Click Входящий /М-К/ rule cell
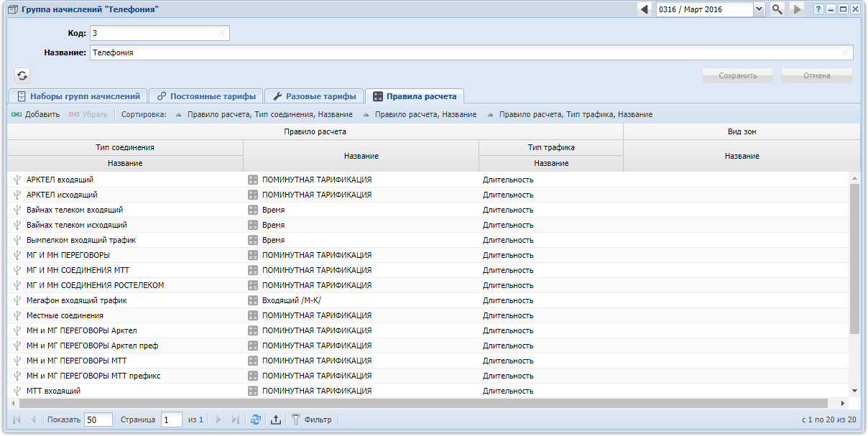The height and width of the screenshot is (436, 868). (361, 300)
